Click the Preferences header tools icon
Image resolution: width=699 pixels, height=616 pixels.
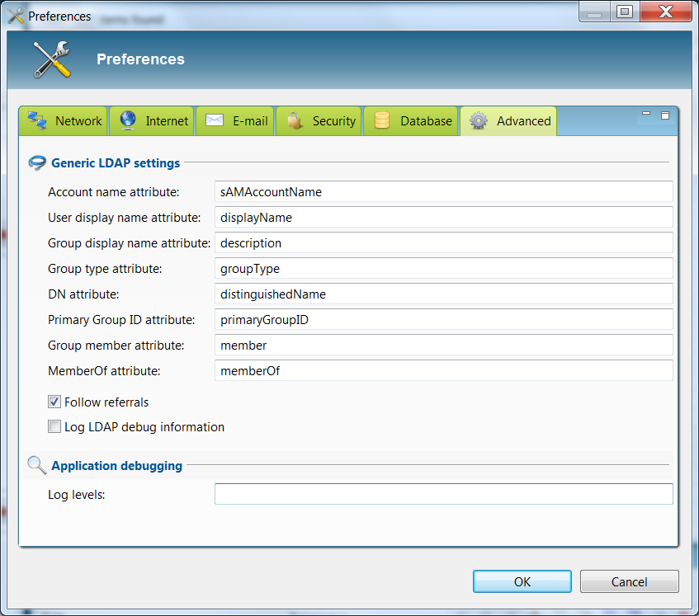click(x=52, y=59)
